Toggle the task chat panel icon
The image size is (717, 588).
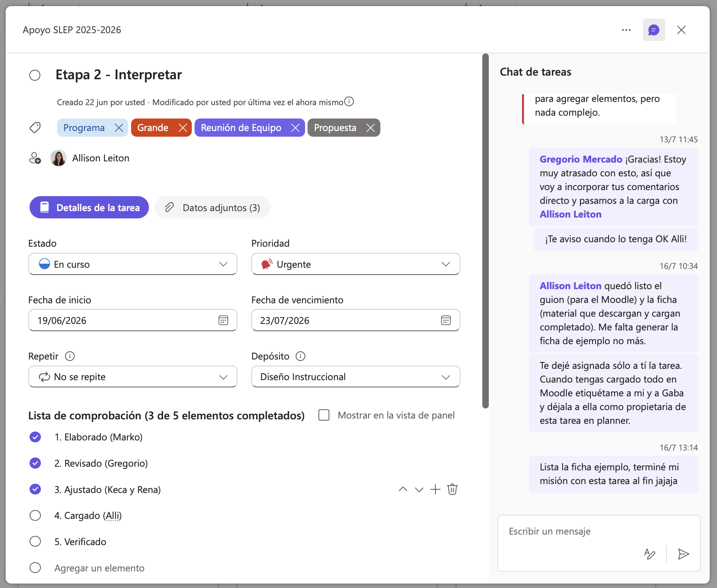pyautogui.click(x=654, y=30)
